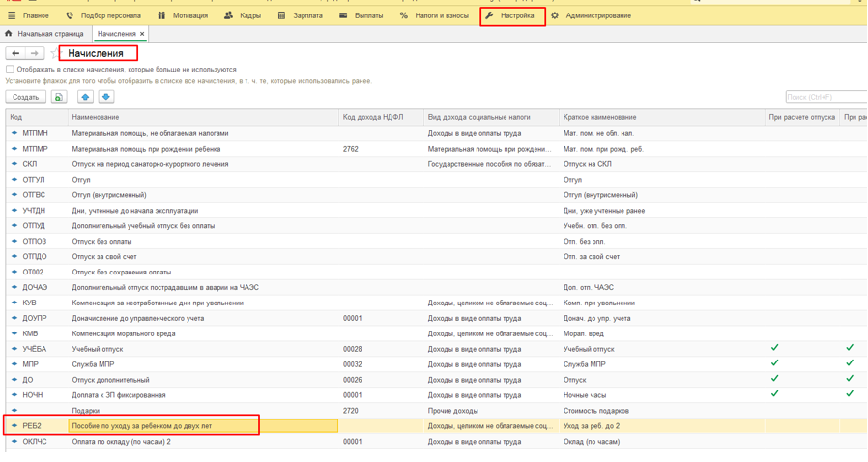868x462 pixels.
Task: Select the Подарки row
Action: (436, 411)
